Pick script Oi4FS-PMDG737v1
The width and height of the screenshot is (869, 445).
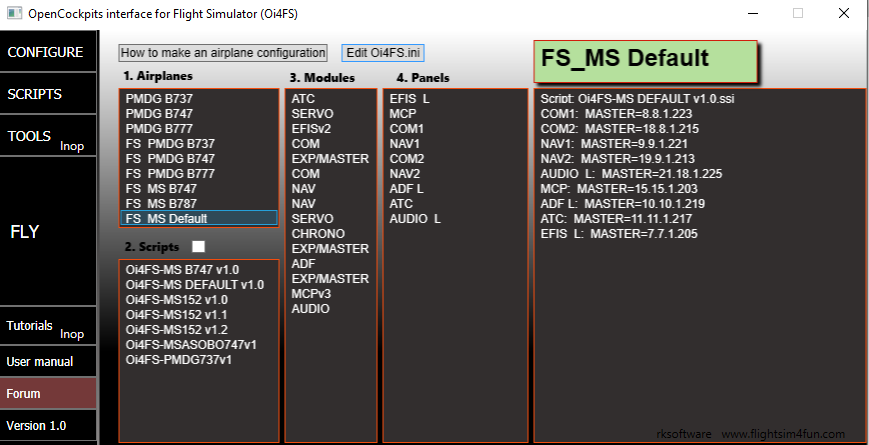pyautogui.click(x=199, y=360)
